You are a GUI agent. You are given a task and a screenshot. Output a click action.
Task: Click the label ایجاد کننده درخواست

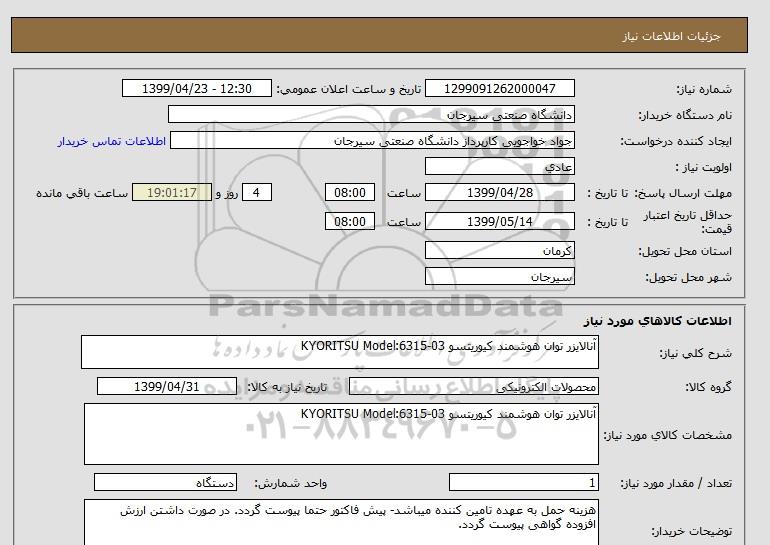pyautogui.click(x=676, y=141)
